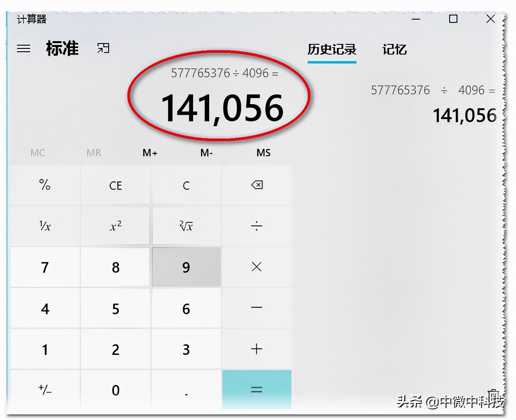The width and height of the screenshot is (516, 420).
Task: Click the x² square function key
Action: coord(115,226)
